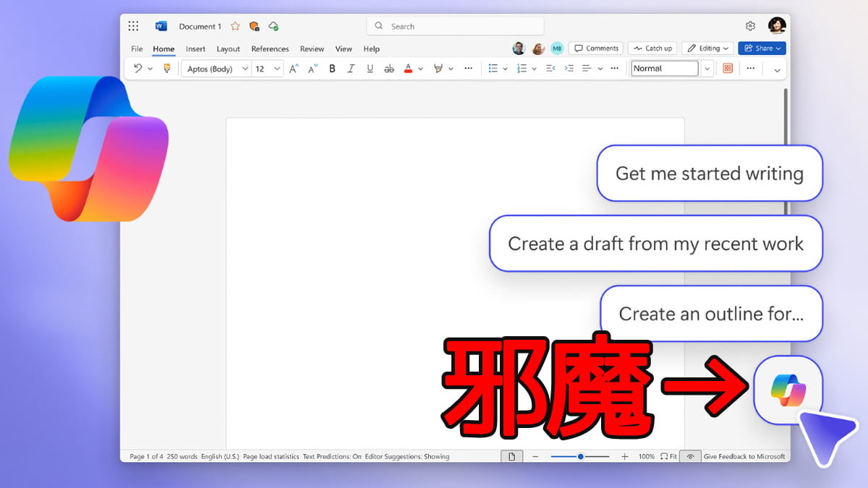This screenshot has width=868, height=488.
Task: Open more paragraph options ellipsis
Action: pos(615,69)
